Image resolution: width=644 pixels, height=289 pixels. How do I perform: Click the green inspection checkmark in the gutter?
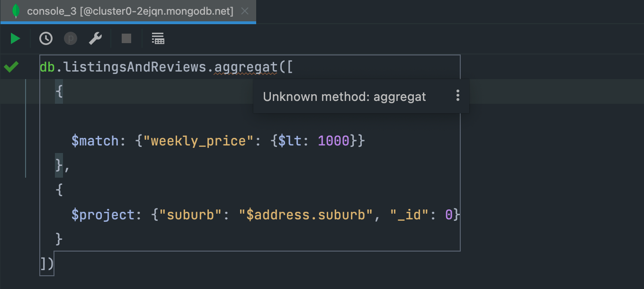11,67
